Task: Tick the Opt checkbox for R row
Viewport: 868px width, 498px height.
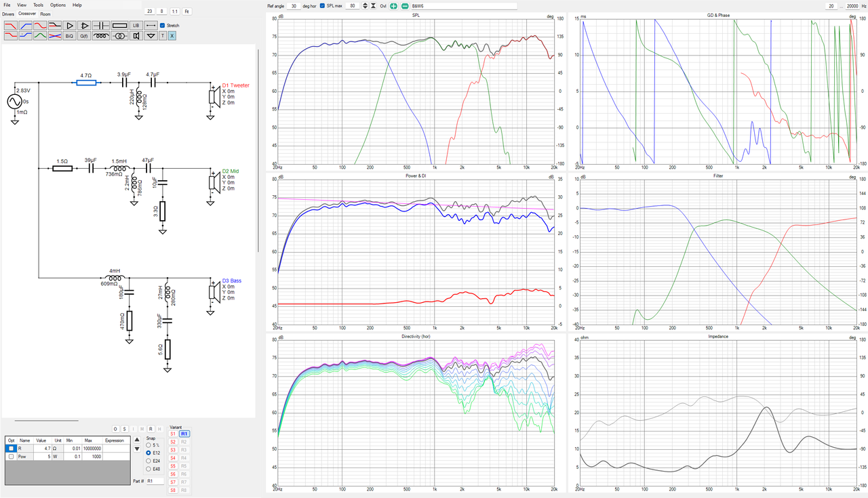Action: tap(11, 448)
